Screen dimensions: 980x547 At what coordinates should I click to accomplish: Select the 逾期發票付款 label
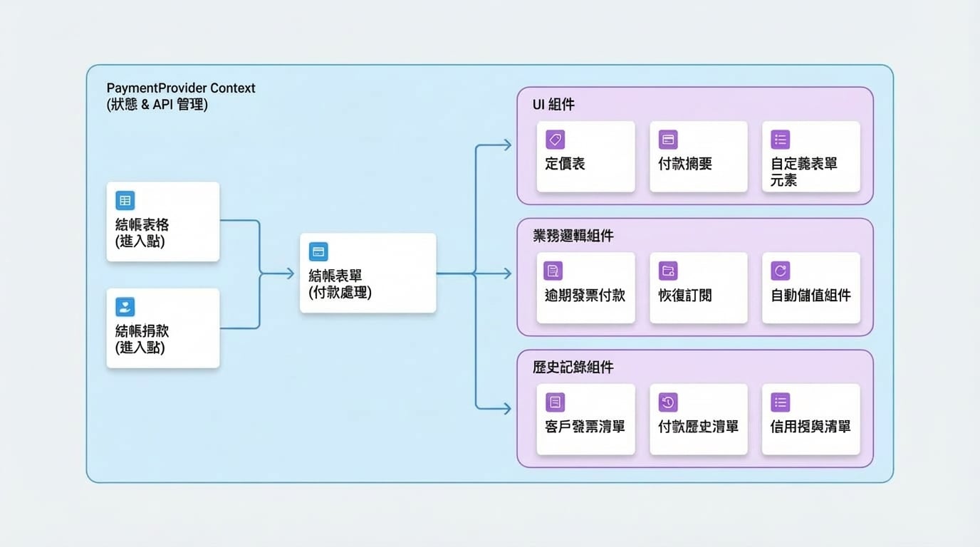click(x=585, y=295)
